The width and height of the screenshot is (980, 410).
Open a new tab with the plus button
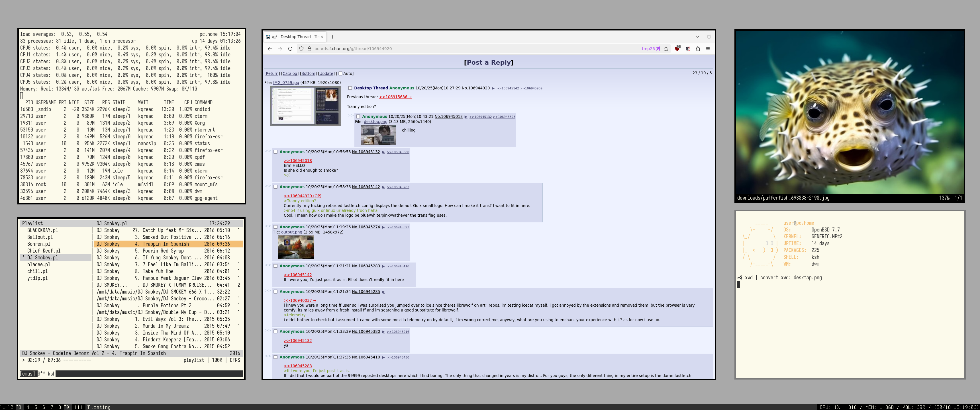click(332, 37)
